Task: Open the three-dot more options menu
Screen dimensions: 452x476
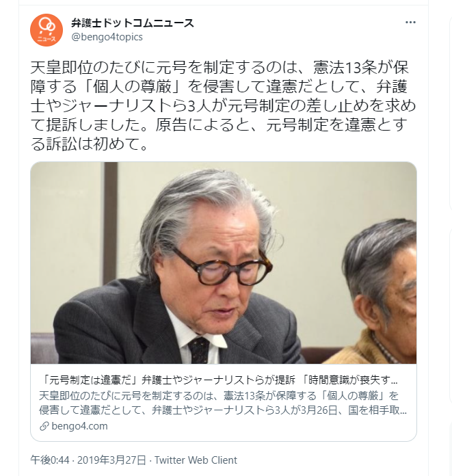Action: 410,23
